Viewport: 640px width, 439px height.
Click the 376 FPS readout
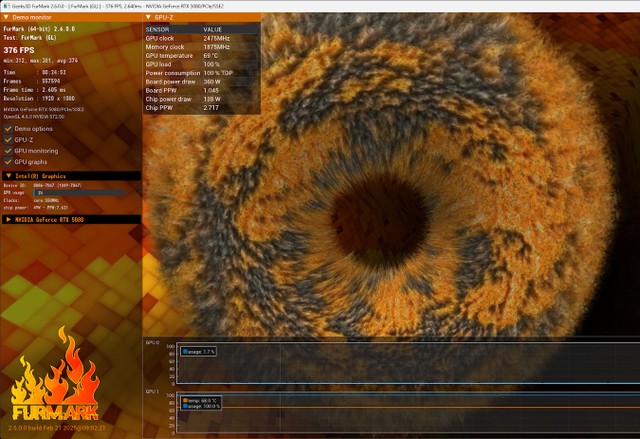19,50
